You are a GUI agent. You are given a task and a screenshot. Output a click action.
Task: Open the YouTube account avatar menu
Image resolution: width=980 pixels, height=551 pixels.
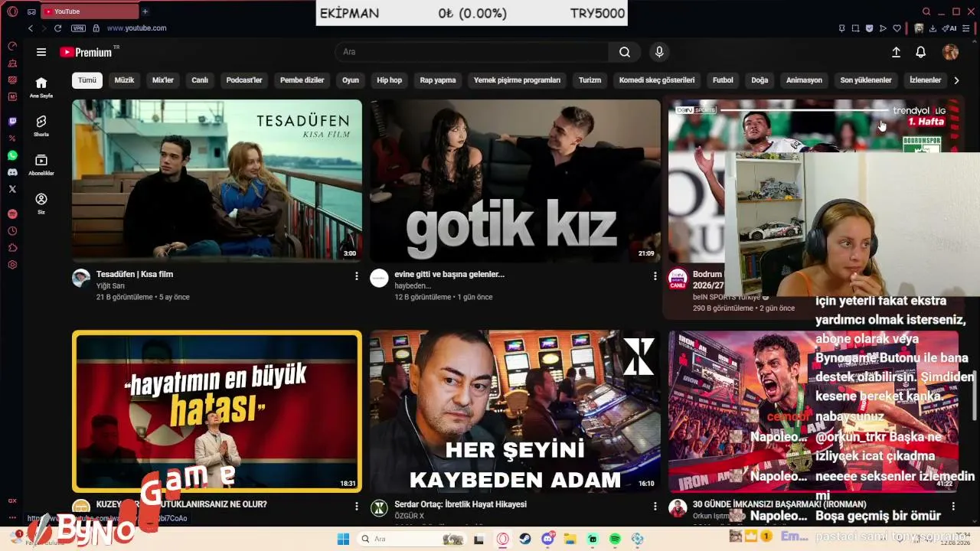point(950,52)
